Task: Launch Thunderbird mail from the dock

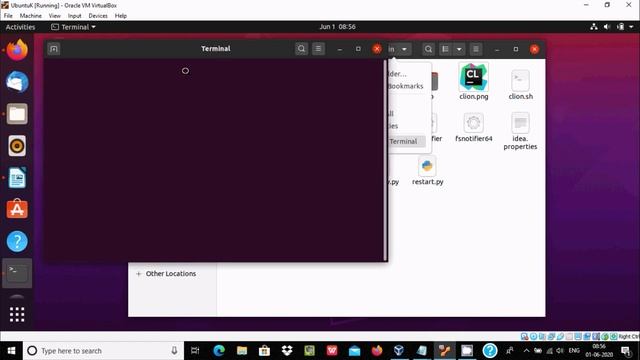Action: [17, 82]
